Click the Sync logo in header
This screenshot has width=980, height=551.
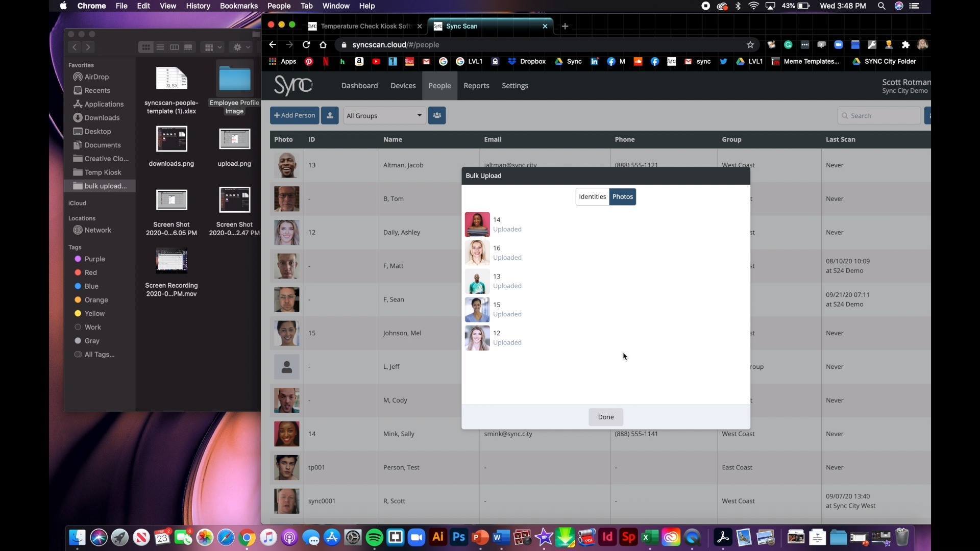coord(293,85)
